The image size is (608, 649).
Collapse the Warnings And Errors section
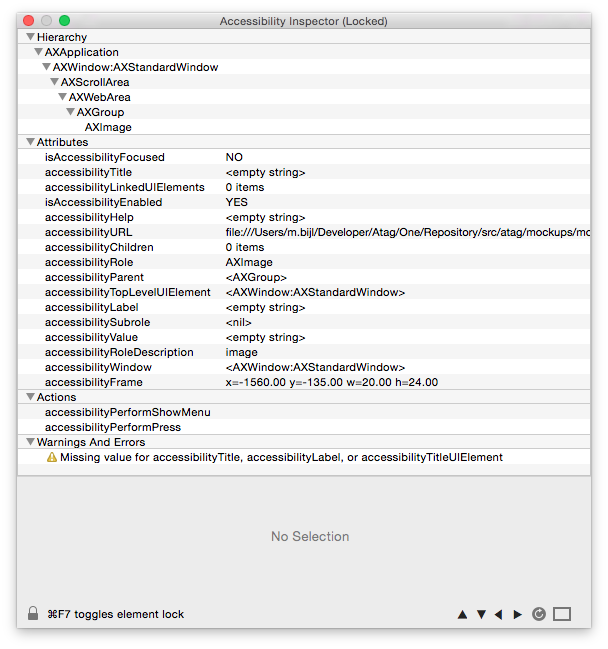click(28, 442)
